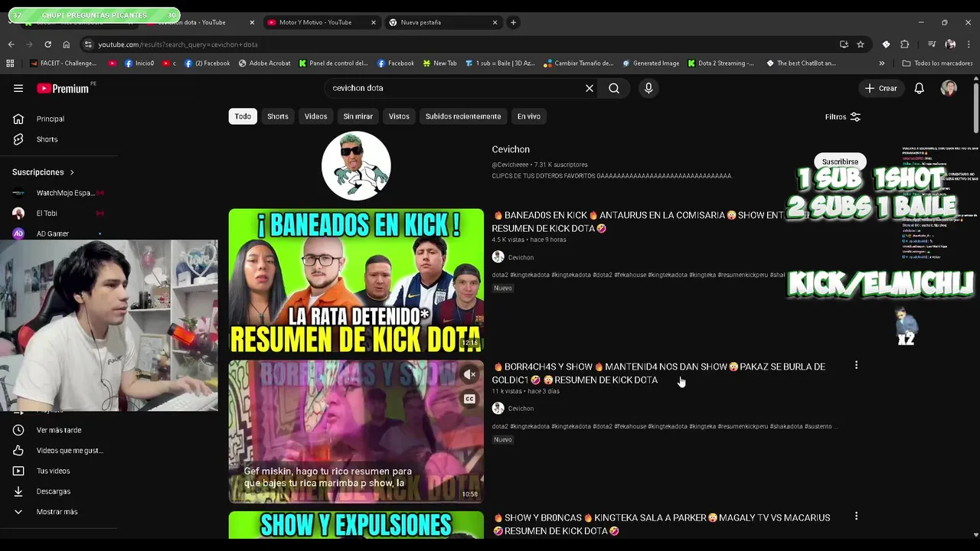Screen dimensions: 980x551
Task: Toggle captions on the BORR4CH4S preview
Action: 470,399
